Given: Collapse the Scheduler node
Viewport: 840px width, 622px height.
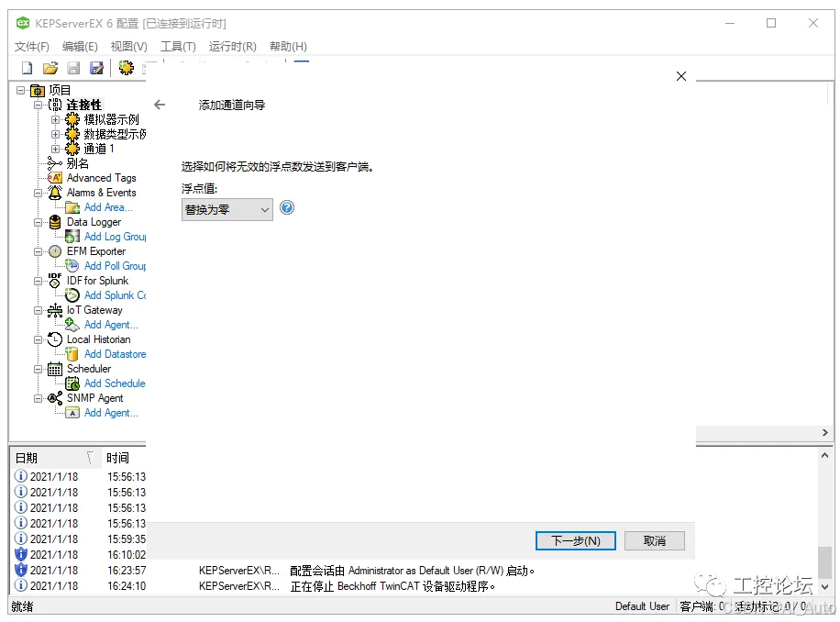Looking at the screenshot, I should (38, 369).
